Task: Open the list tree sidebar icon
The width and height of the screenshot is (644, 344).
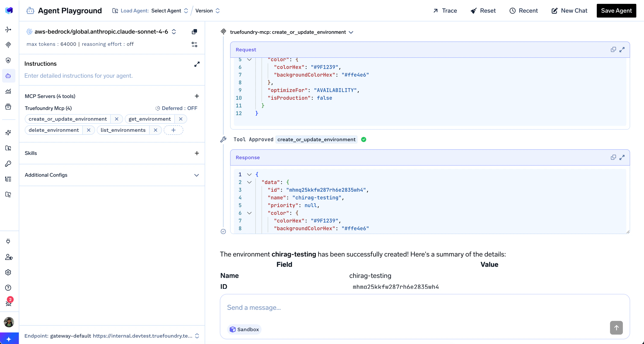Action: point(8,179)
